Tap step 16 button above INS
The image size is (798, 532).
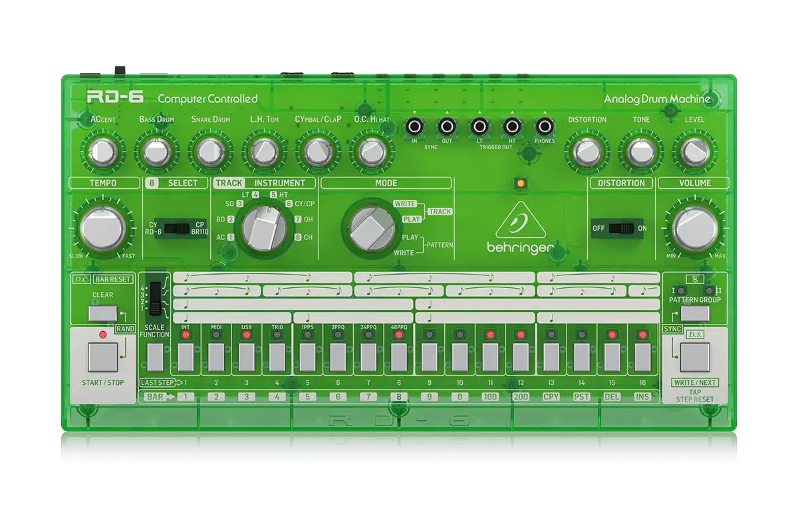coord(642,357)
